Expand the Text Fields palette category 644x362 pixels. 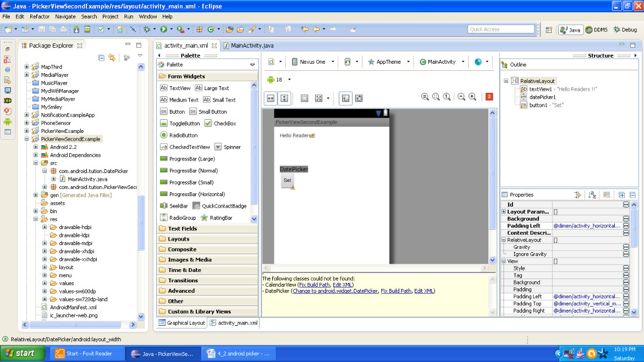[207, 229]
